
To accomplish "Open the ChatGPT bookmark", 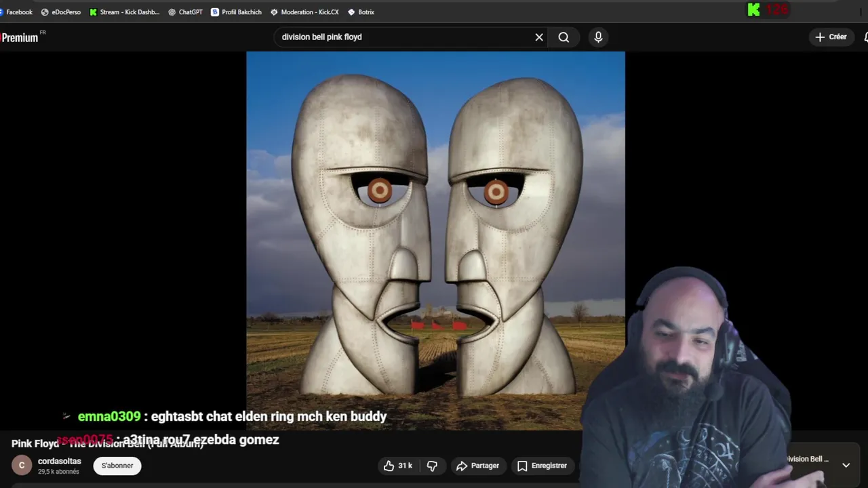I will (x=185, y=12).
